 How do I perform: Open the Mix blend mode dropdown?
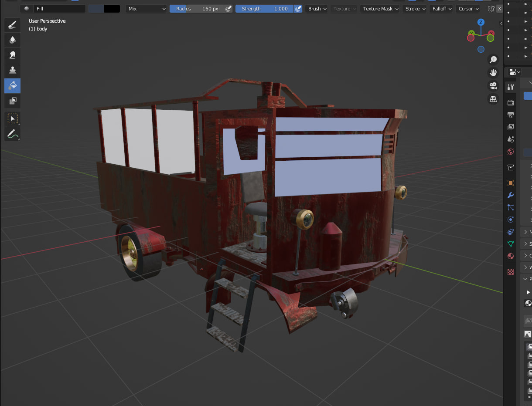click(146, 9)
